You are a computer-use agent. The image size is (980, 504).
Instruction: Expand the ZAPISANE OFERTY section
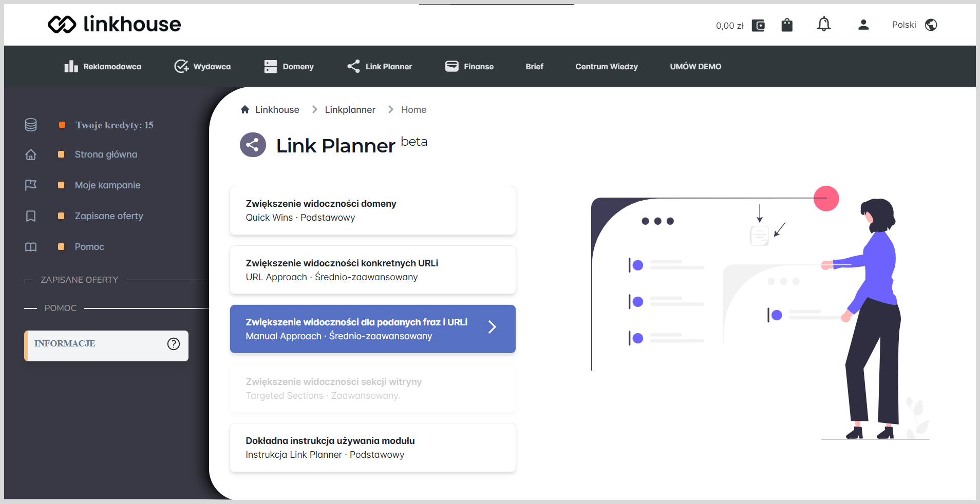point(80,280)
